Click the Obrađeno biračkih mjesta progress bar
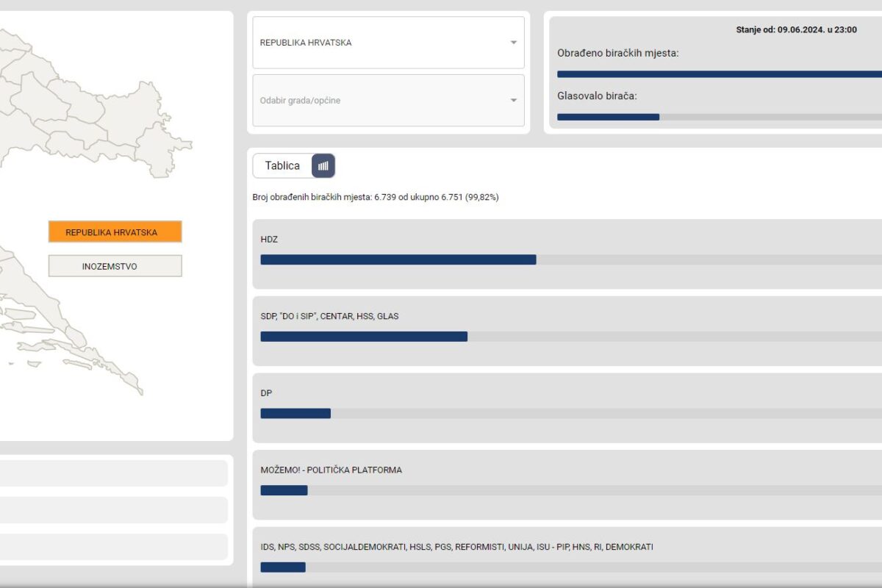Image resolution: width=882 pixels, height=588 pixels. click(x=719, y=74)
